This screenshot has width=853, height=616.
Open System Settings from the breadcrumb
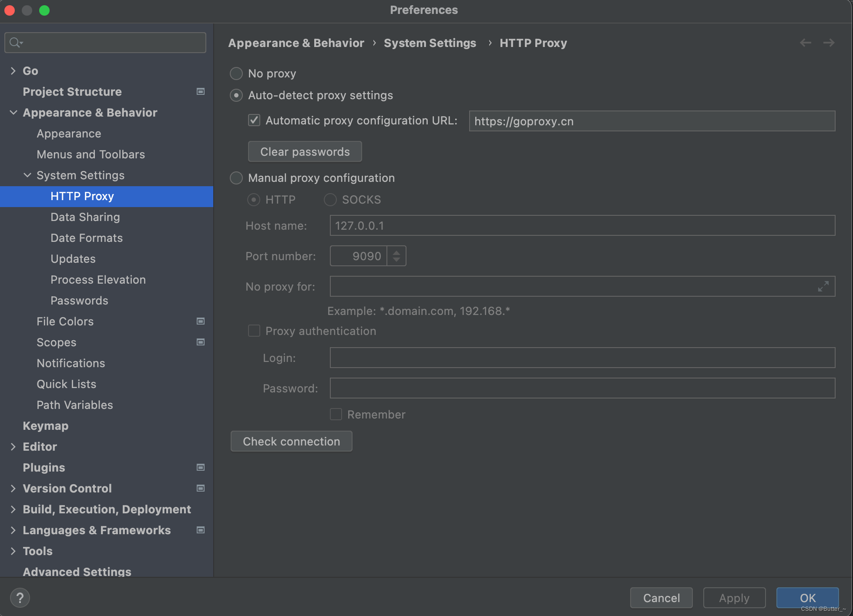pyautogui.click(x=430, y=43)
